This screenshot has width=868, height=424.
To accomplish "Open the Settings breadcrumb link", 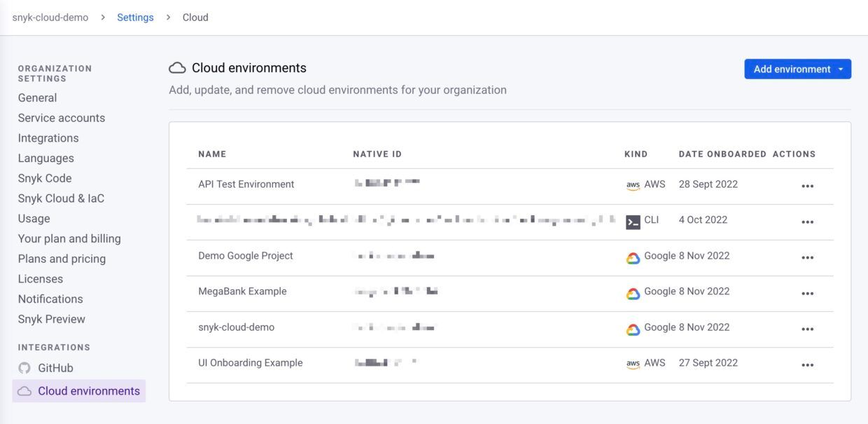I will pos(134,17).
